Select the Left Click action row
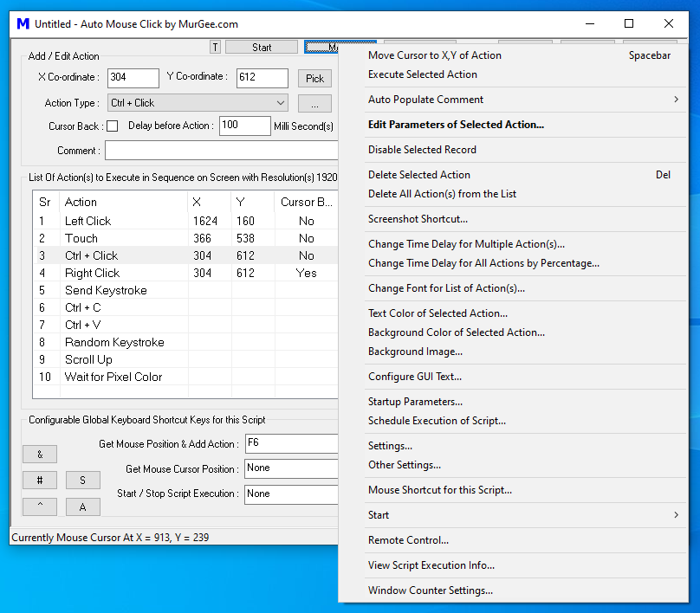700x613 pixels. tap(185, 221)
